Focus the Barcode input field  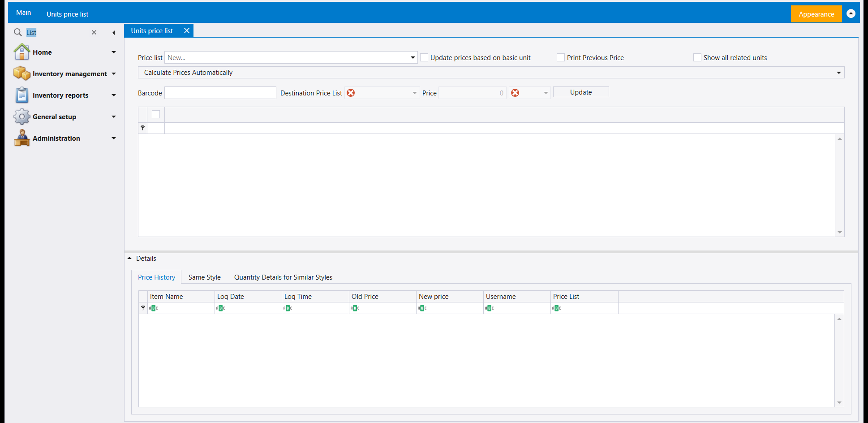coord(220,93)
